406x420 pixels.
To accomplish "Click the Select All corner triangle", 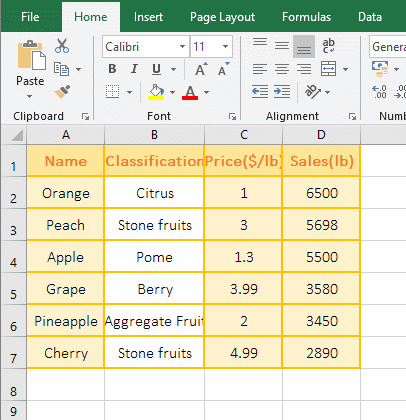I will pyautogui.click(x=17, y=135).
